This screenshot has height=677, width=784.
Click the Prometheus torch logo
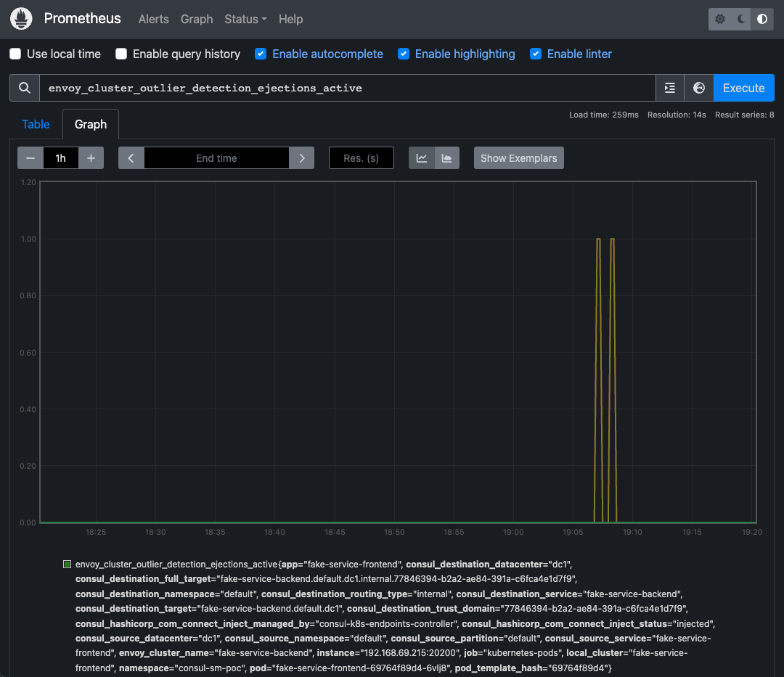pyautogui.click(x=21, y=18)
